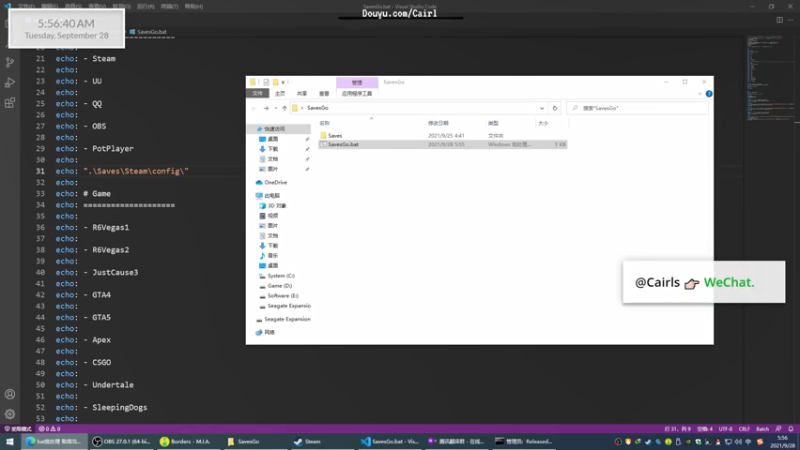The width and height of the screenshot is (800, 450).
Task: Sort files by the 修改日期 column header
Action: (x=438, y=123)
